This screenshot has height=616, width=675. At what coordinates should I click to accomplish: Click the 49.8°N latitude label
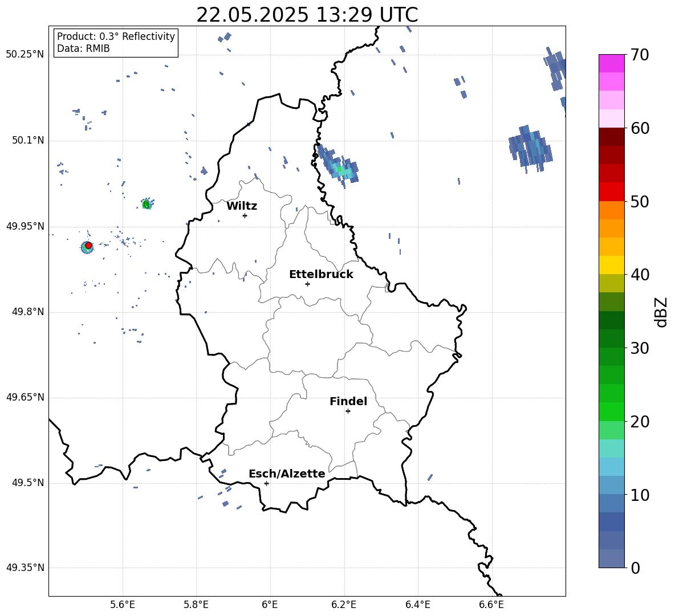tap(28, 312)
